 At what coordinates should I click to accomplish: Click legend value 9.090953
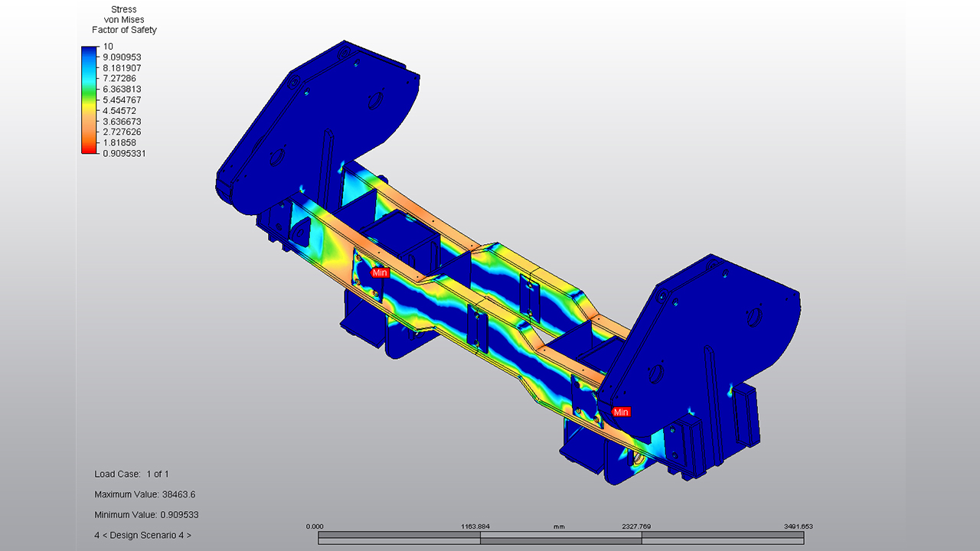tap(122, 57)
